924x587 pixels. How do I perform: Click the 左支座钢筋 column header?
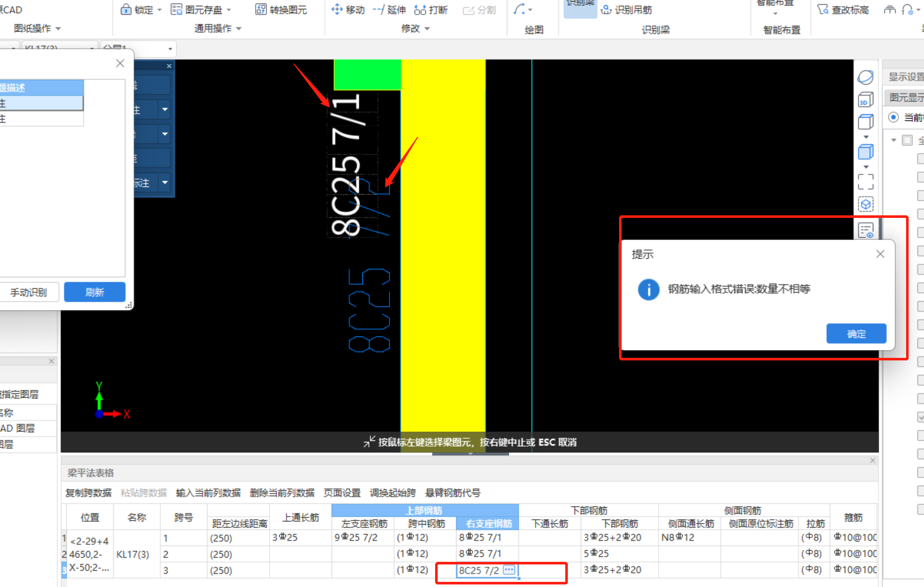[x=363, y=523]
